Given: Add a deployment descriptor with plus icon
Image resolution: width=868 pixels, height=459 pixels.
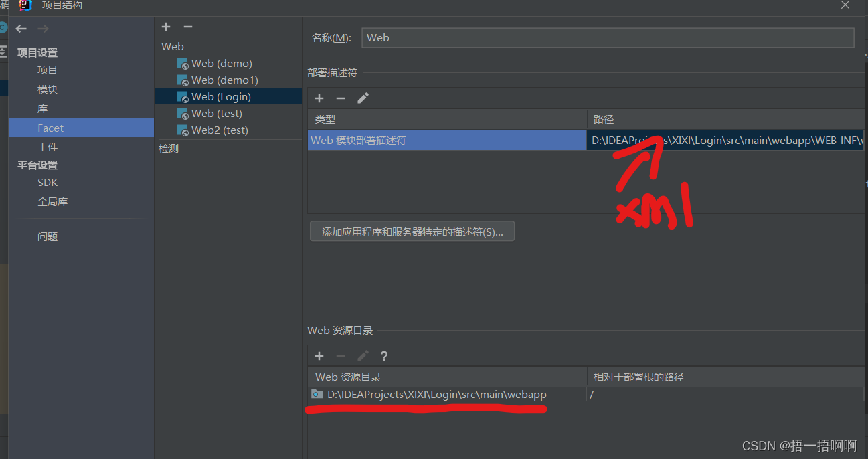Looking at the screenshot, I should tap(319, 98).
